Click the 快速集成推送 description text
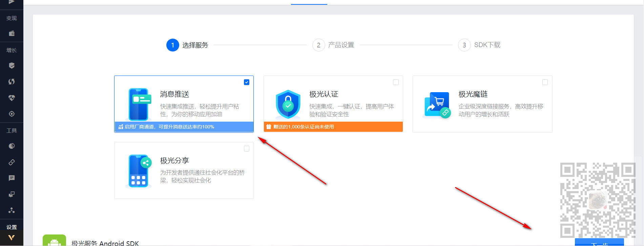The image size is (644, 246). click(200, 110)
